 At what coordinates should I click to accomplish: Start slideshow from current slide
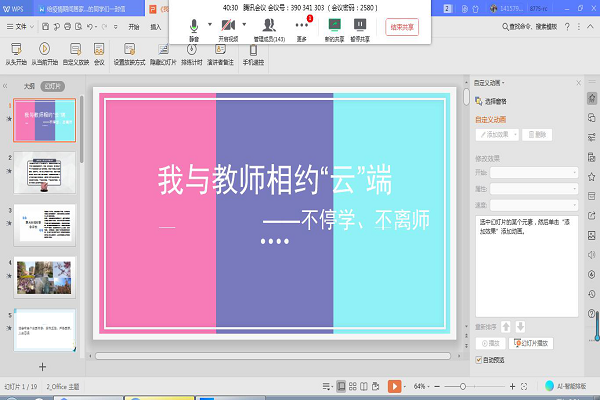(x=44, y=54)
